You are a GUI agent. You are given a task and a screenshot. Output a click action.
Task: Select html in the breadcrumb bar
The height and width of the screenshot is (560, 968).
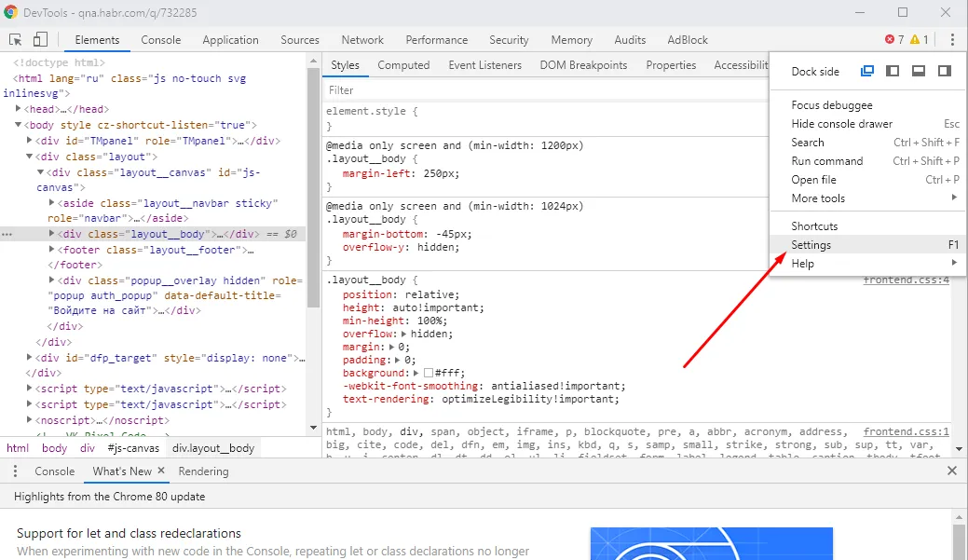18,448
